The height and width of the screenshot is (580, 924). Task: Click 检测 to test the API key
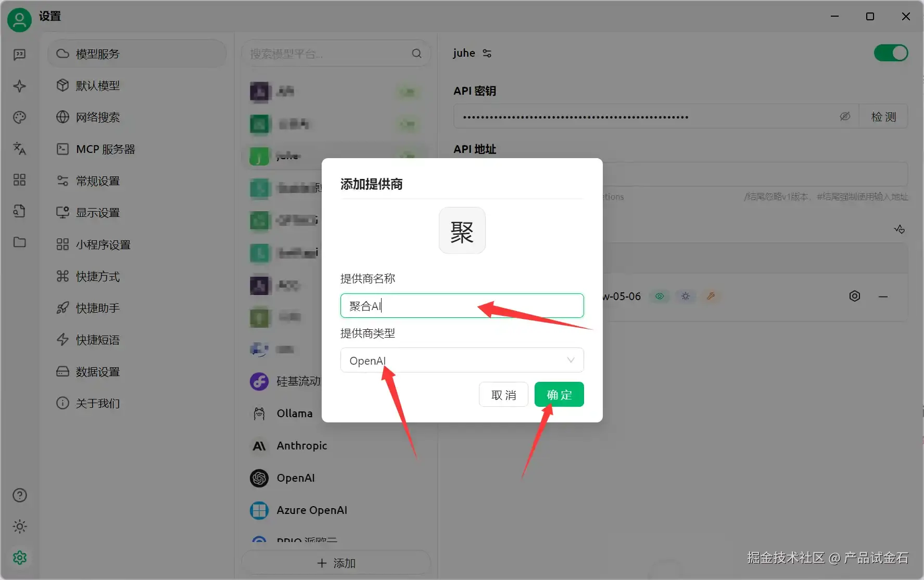pos(883,116)
